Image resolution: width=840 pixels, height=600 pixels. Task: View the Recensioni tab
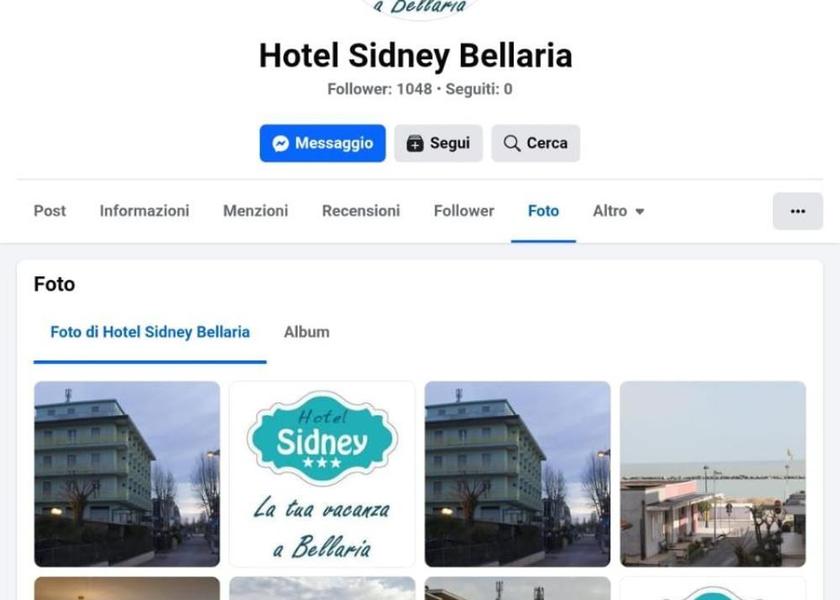[361, 211]
